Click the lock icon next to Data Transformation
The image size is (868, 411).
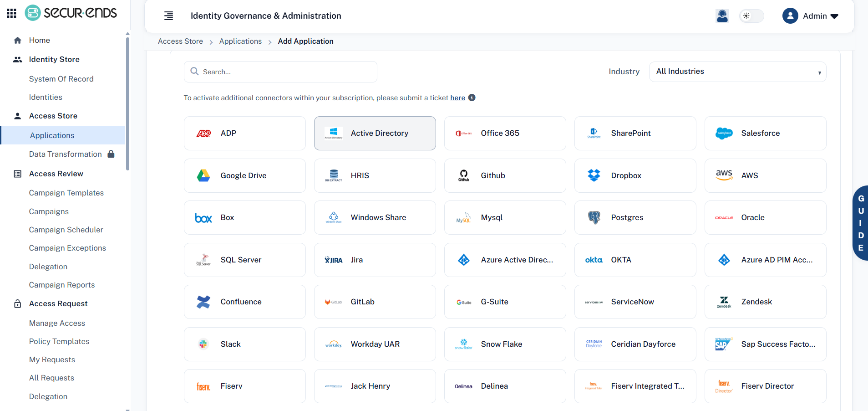(x=111, y=154)
